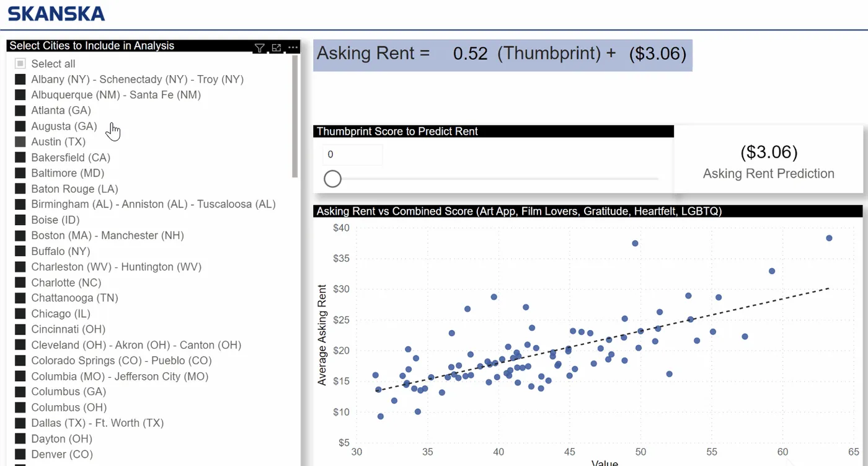The image size is (868, 466).
Task: Toggle the Columbus (OH) checkbox
Action: (20, 407)
